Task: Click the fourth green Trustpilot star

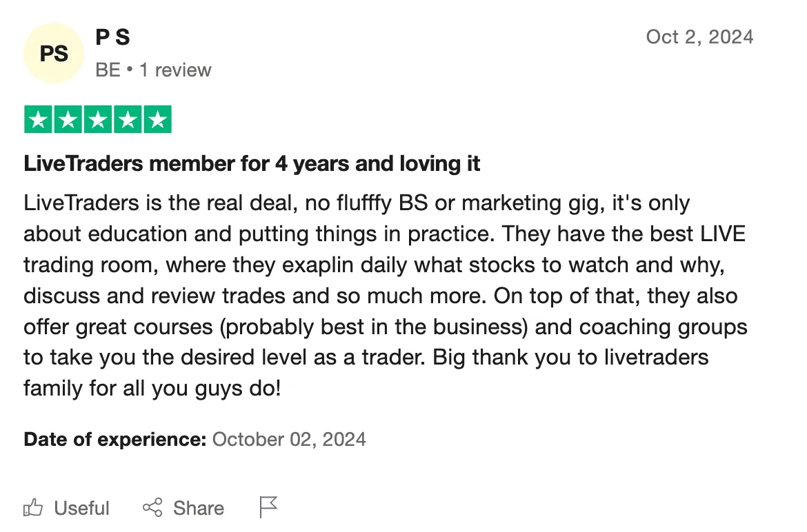Action: (x=126, y=119)
